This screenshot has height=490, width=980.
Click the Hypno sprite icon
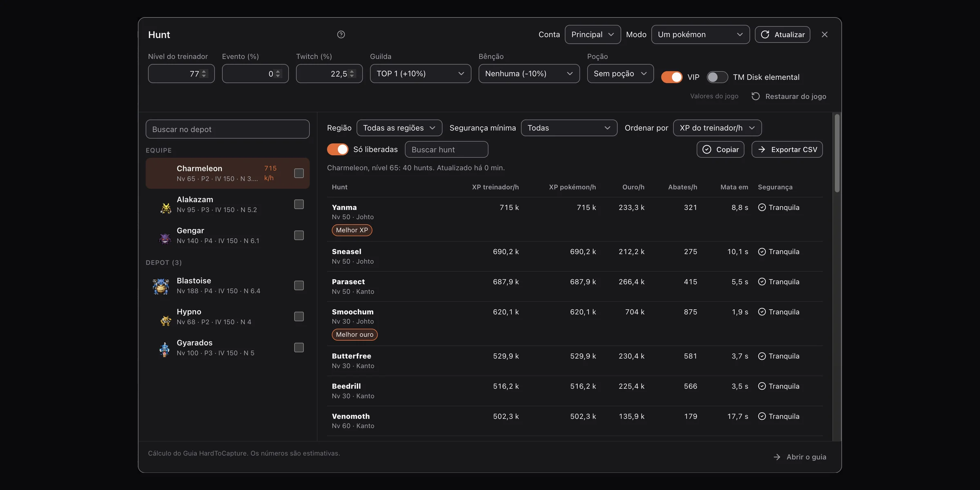(x=165, y=321)
